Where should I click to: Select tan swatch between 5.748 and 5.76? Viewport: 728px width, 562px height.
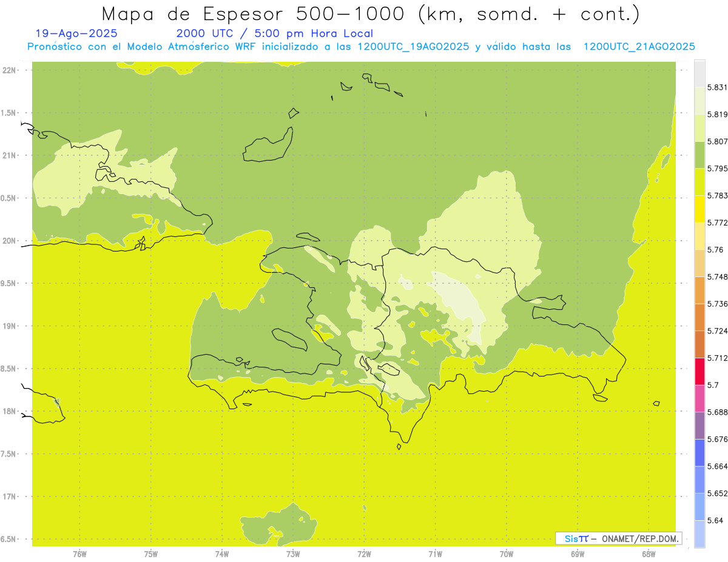(x=699, y=263)
